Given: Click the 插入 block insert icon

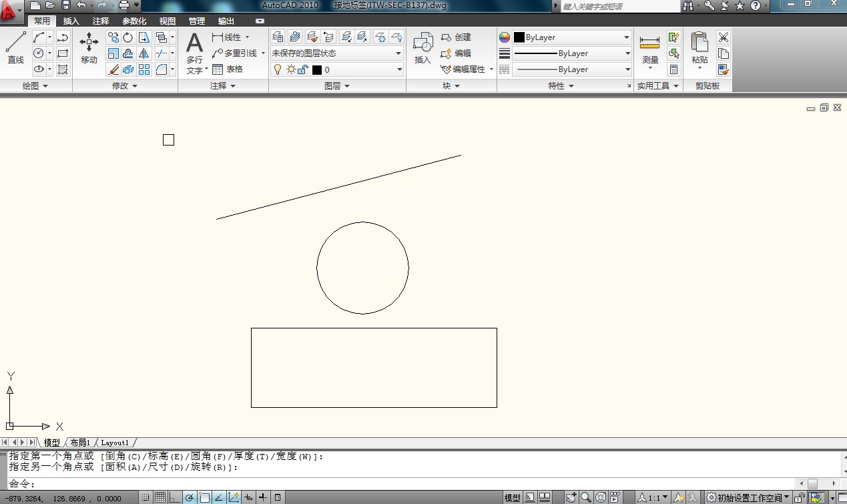Looking at the screenshot, I should [x=422, y=47].
